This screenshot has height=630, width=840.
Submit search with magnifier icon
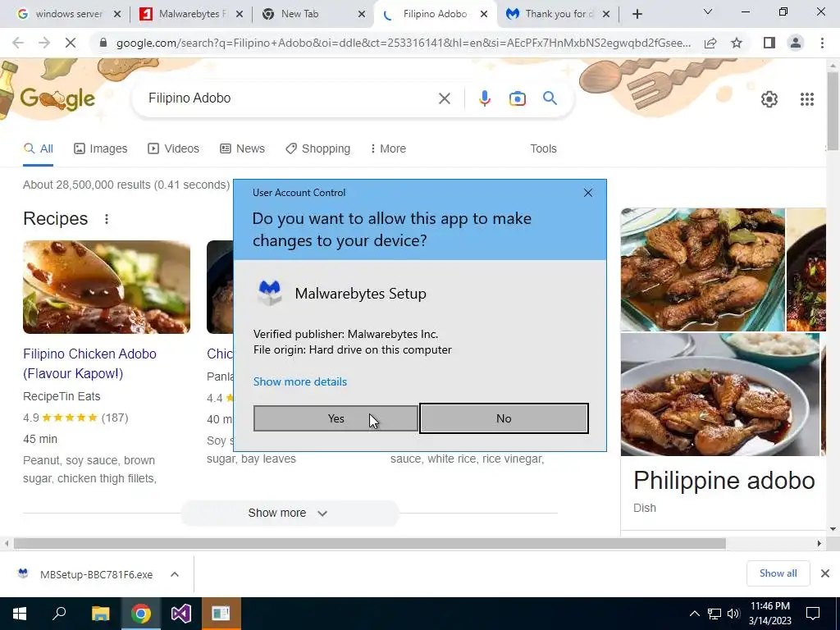pyautogui.click(x=550, y=98)
